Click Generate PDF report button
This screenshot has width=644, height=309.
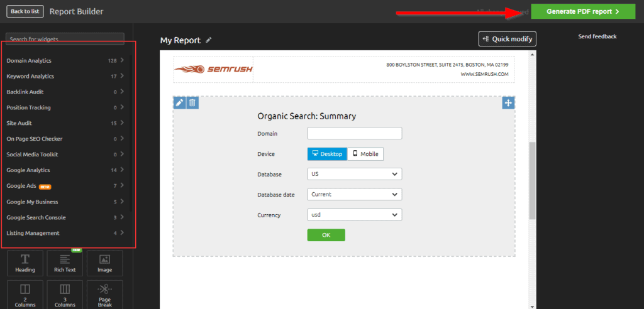(x=583, y=11)
